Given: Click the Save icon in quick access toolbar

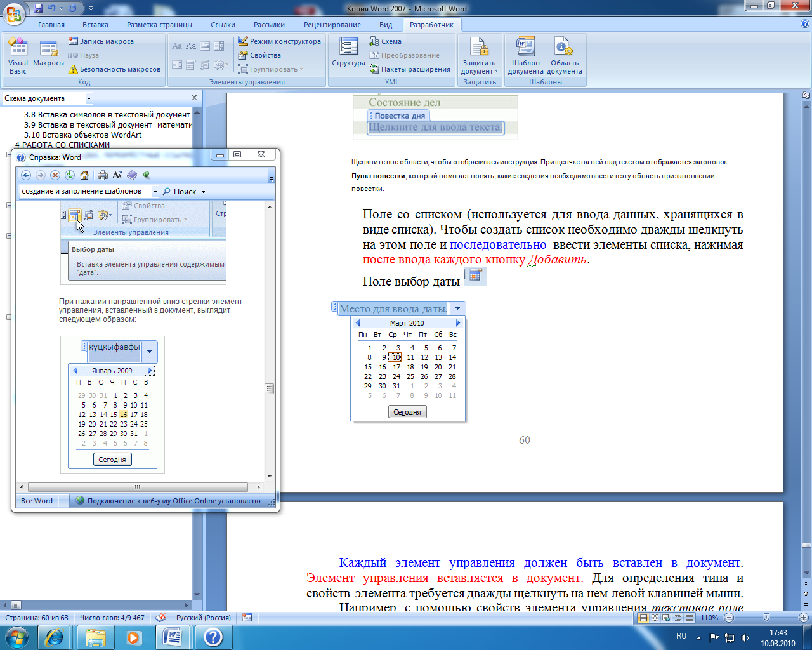Looking at the screenshot, I should [39, 8].
